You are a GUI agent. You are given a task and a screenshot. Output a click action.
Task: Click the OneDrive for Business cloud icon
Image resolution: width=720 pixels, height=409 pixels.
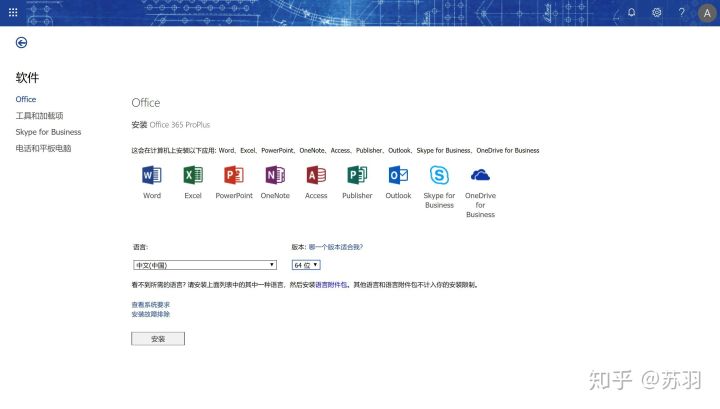[480, 175]
